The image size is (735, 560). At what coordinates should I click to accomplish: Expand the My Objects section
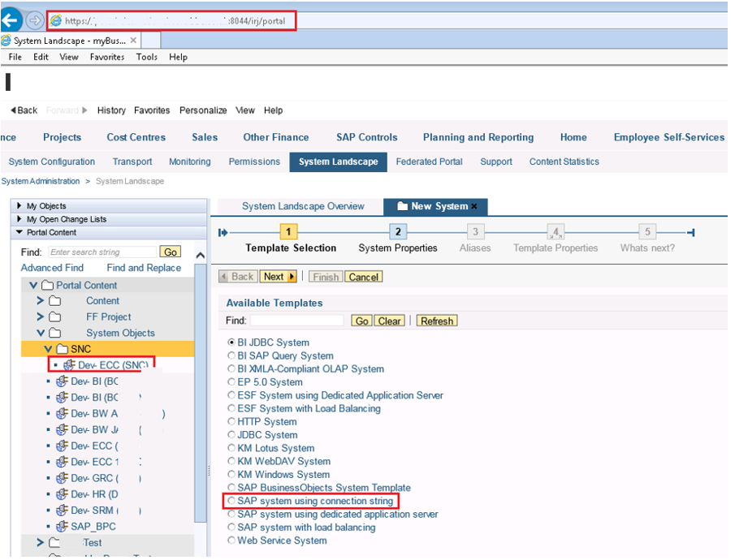tap(19, 206)
